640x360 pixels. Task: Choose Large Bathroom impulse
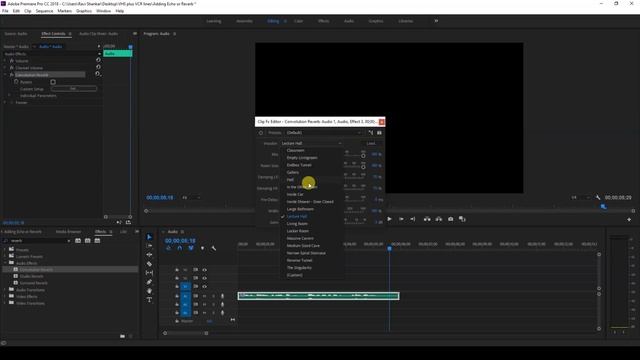300,209
